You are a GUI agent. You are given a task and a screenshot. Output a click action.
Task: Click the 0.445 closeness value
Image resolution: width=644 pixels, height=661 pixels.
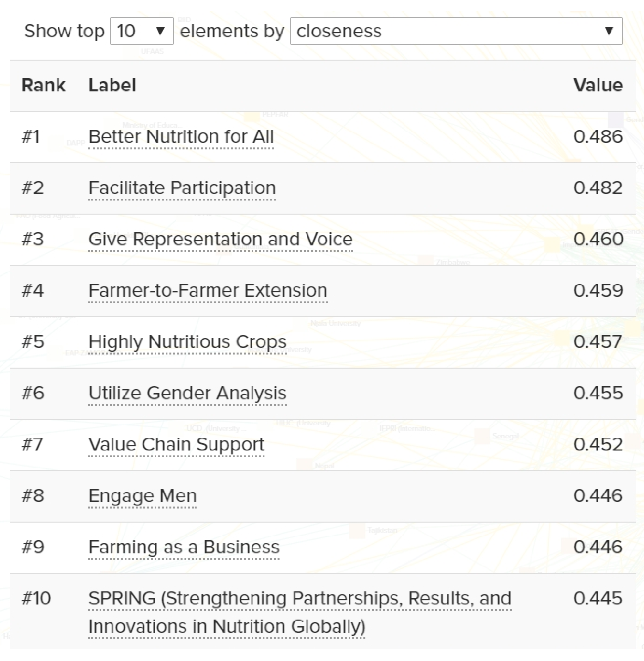[598, 598]
